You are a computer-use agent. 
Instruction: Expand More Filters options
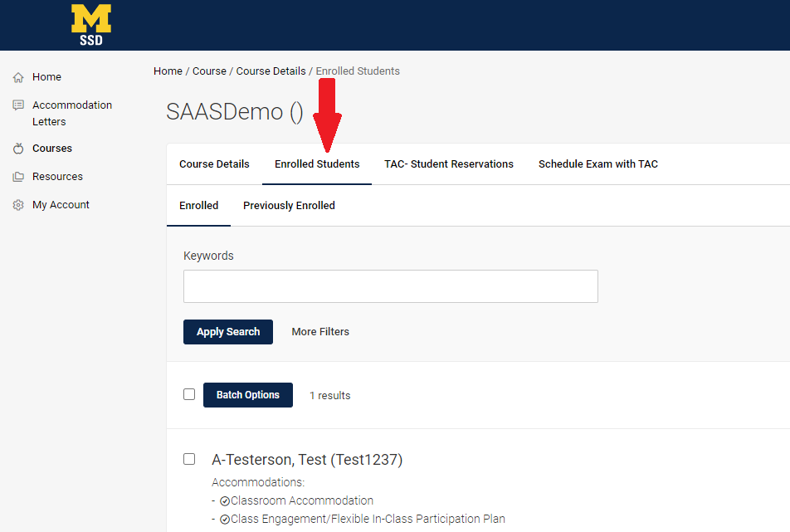[x=320, y=331]
